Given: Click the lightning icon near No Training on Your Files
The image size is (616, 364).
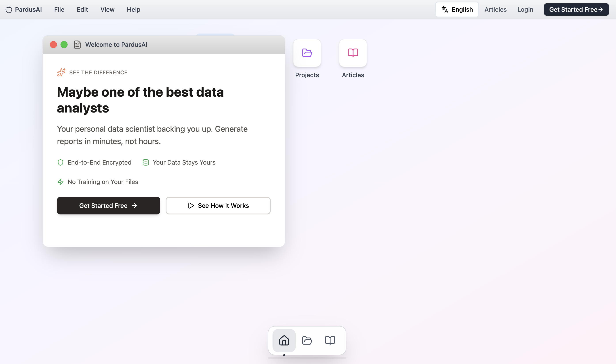Looking at the screenshot, I should pyautogui.click(x=60, y=182).
